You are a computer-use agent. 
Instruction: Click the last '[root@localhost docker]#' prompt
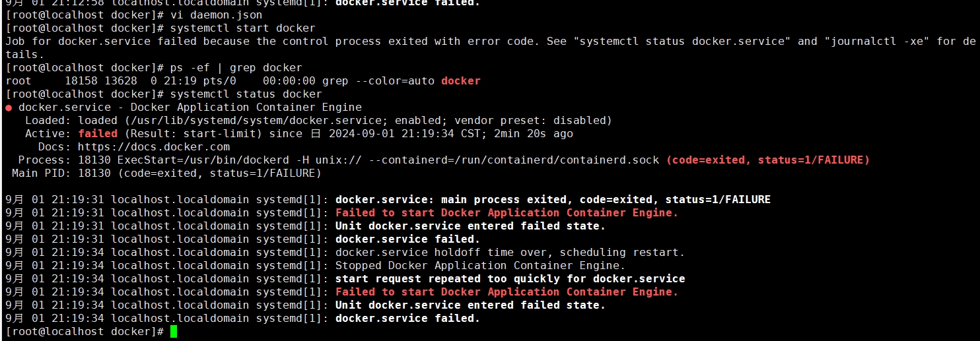85,331
